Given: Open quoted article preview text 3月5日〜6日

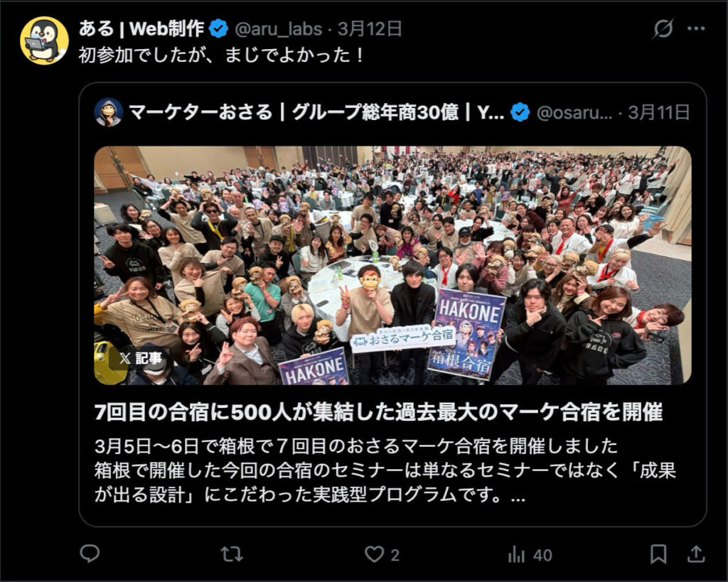Looking at the screenshot, I should tap(385, 470).
